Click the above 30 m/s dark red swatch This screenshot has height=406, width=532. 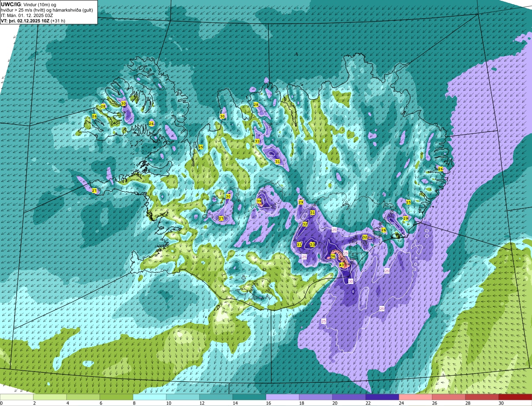[515, 397]
